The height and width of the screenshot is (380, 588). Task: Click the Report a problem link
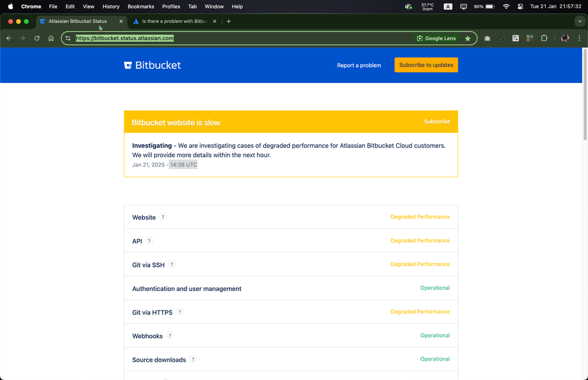click(359, 65)
